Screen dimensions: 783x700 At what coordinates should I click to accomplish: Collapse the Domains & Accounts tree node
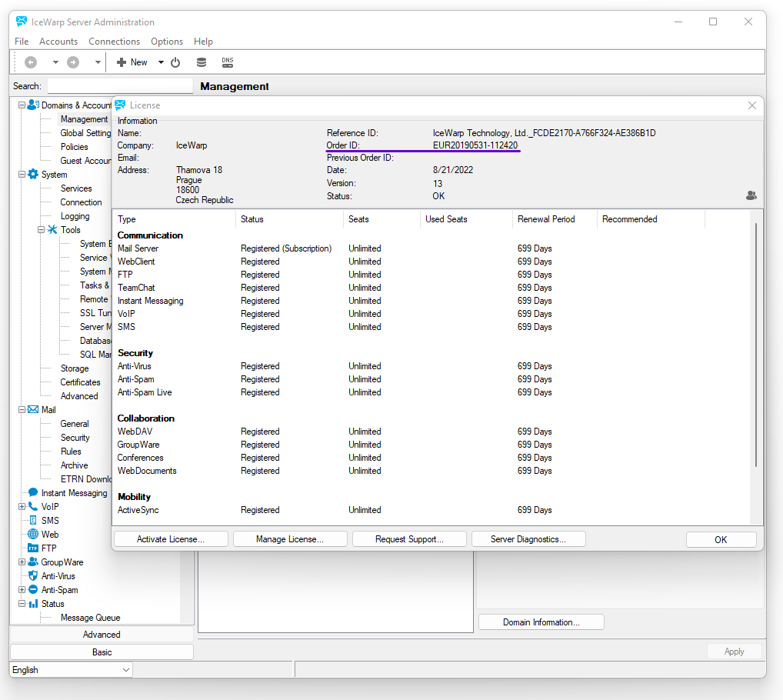click(22, 105)
